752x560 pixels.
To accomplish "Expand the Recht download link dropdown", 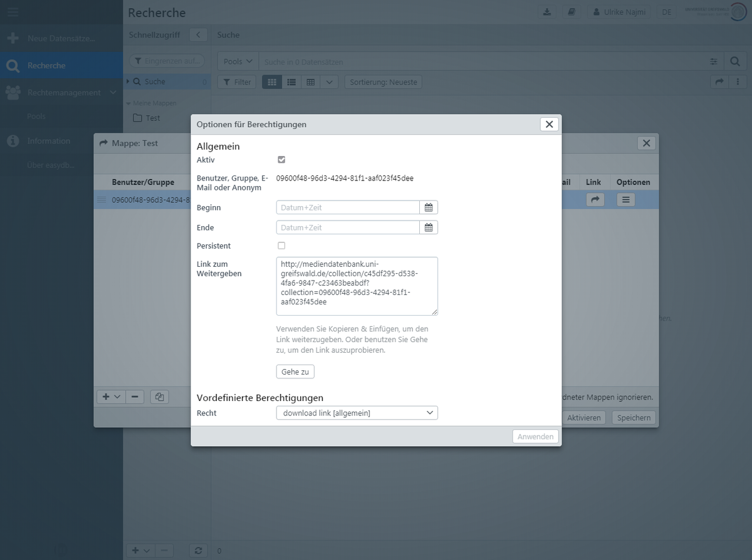I will (x=357, y=413).
